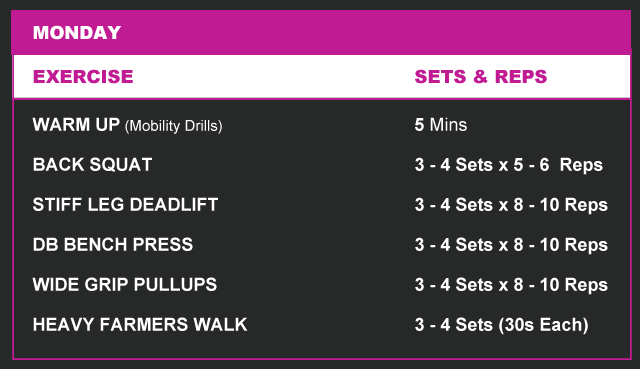This screenshot has width=640, height=369.
Task: Click the Mobility Drills note text
Action: 173,126
